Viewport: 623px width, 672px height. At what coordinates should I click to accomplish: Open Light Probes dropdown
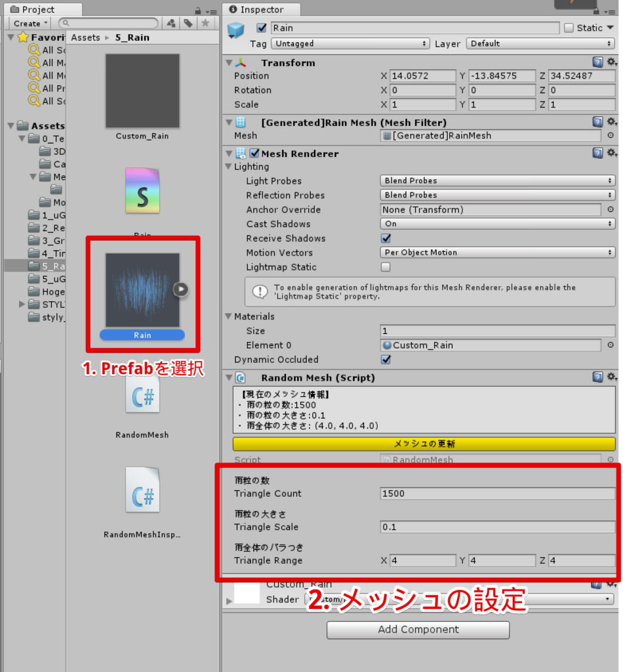click(498, 180)
